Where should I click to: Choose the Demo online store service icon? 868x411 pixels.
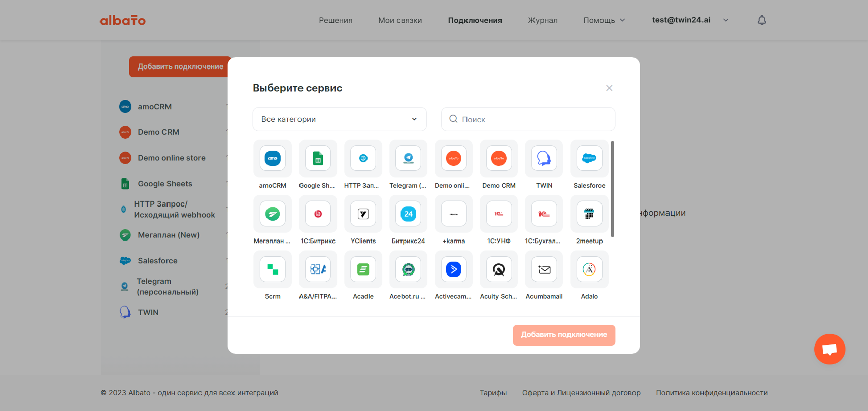point(453,158)
